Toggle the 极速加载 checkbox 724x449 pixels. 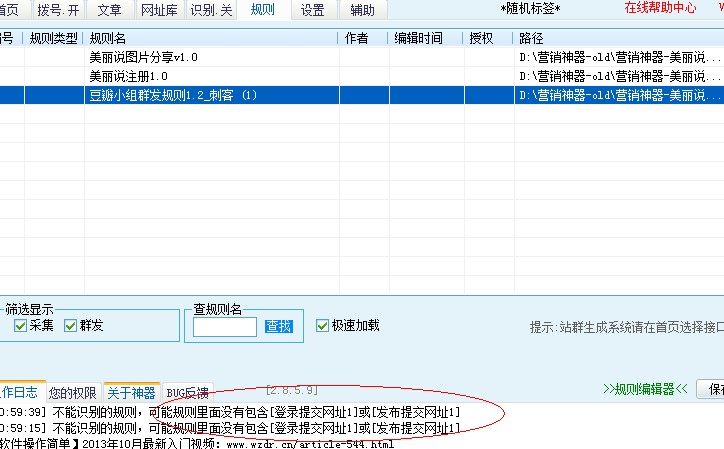tap(322, 326)
